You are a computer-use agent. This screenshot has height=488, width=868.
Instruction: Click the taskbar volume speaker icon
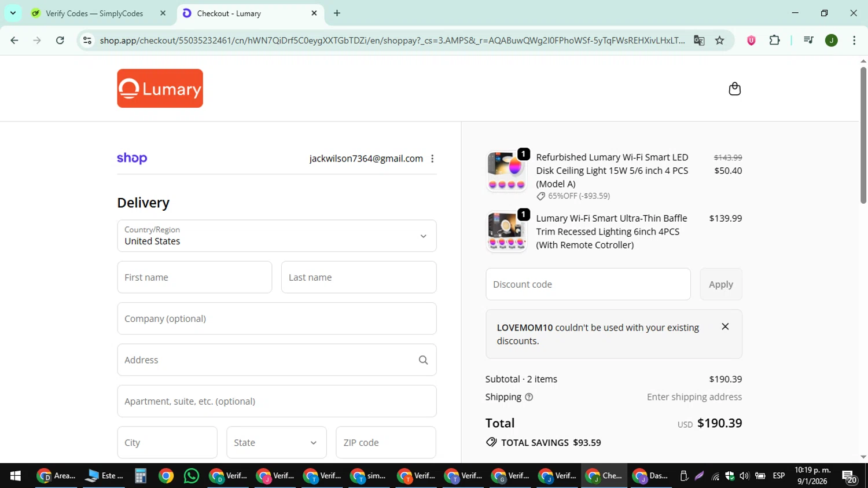click(744, 476)
